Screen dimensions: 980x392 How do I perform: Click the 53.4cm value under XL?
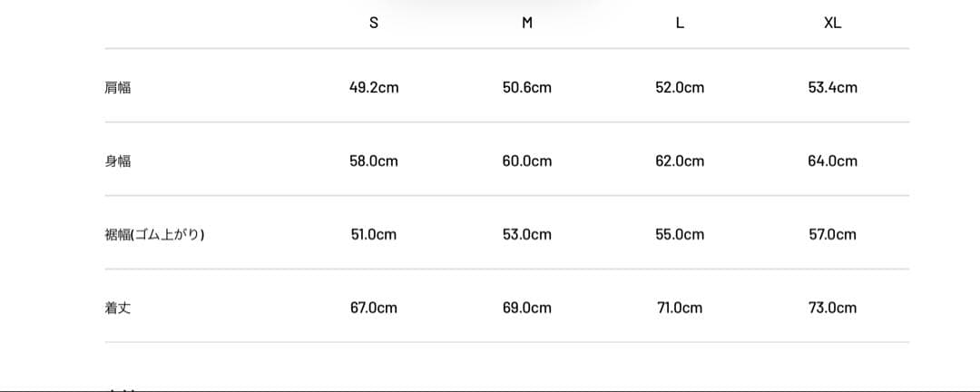[832, 88]
